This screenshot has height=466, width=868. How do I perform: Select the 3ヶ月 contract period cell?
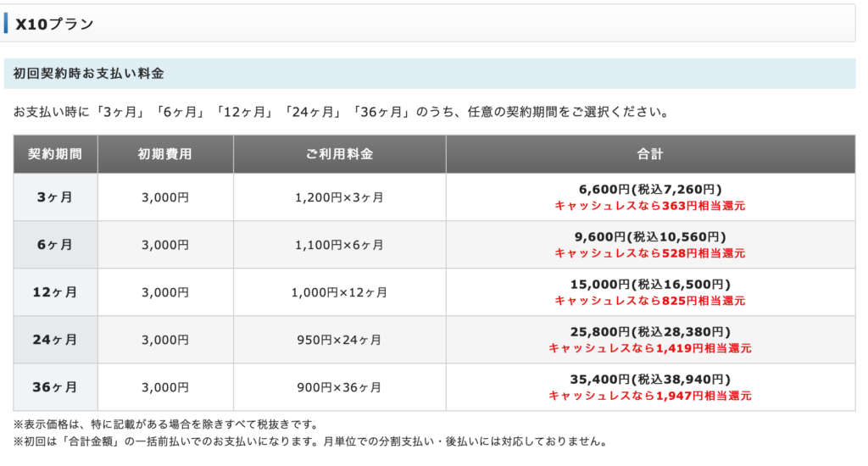pos(55,197)
